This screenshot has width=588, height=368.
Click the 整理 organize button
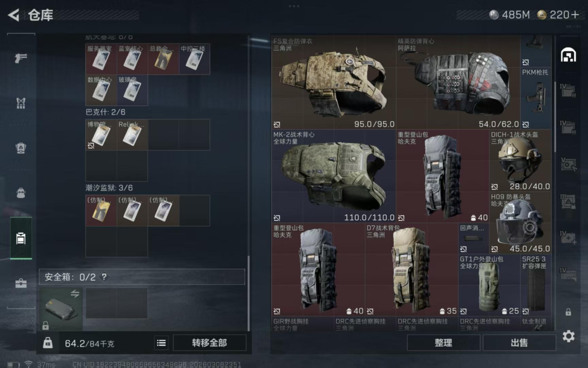[x=443, y=342]
